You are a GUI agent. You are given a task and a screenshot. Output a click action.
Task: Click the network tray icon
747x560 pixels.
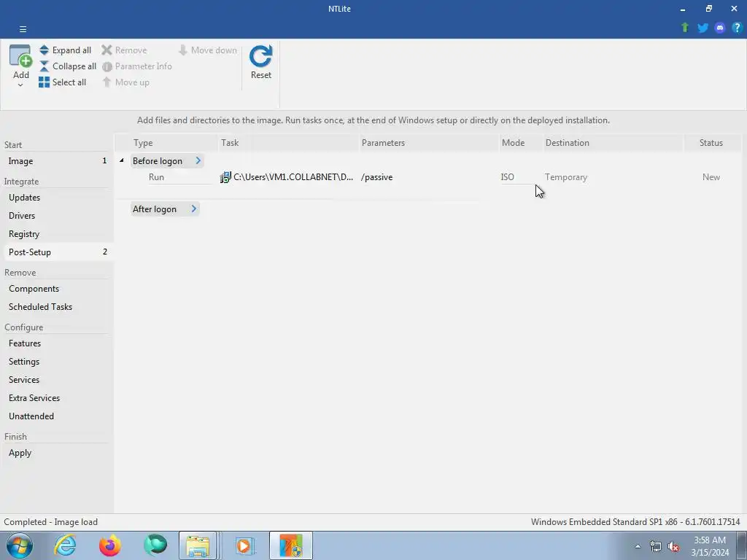click(x=656, y=546)
